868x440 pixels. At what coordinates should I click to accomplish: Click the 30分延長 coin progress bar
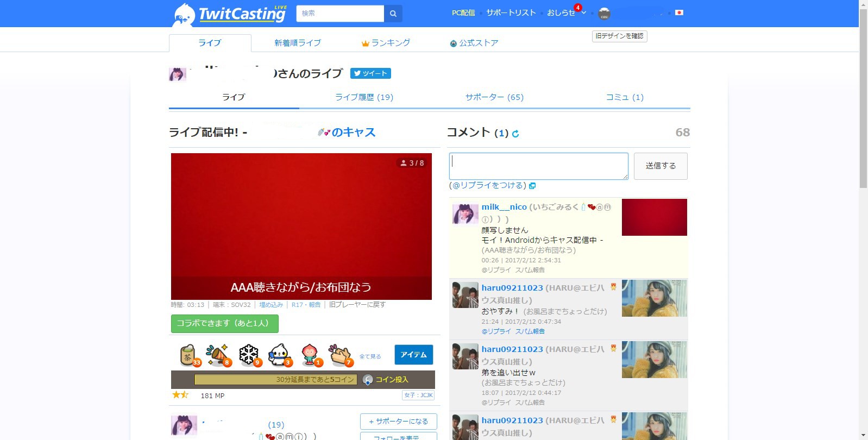[x=276, y=380]
